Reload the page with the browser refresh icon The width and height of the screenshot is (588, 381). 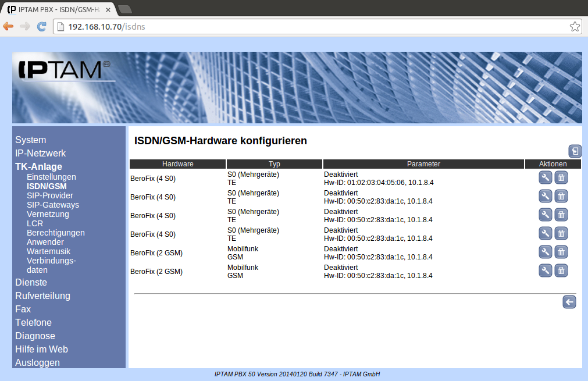click(41, 26)
